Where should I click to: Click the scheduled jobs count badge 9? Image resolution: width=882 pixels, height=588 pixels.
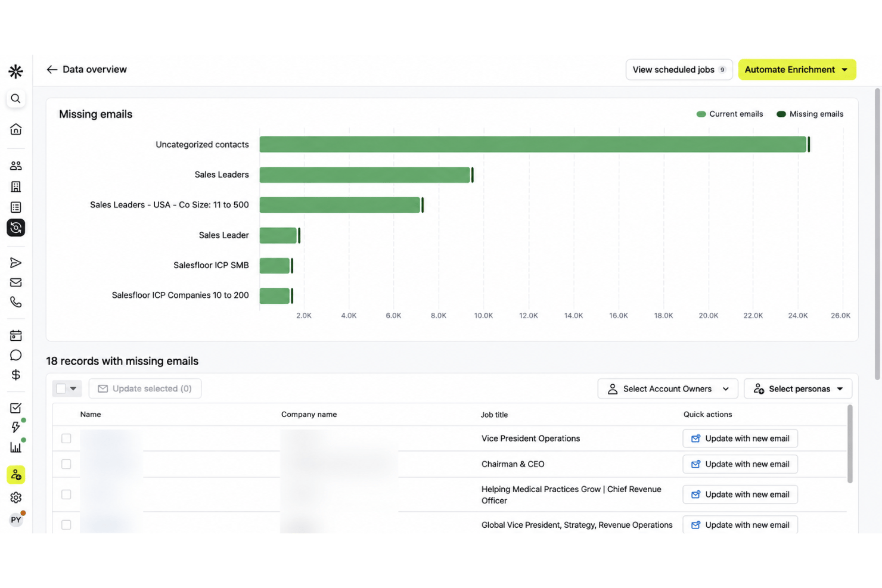click(722, 70)
